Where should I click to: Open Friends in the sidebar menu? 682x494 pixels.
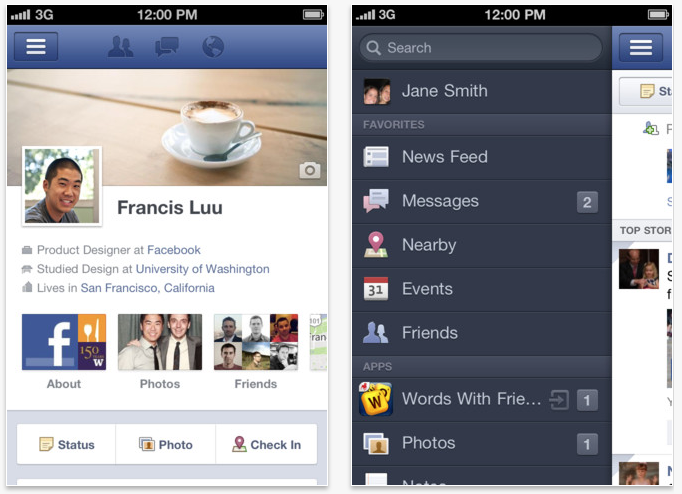(482, 333)
